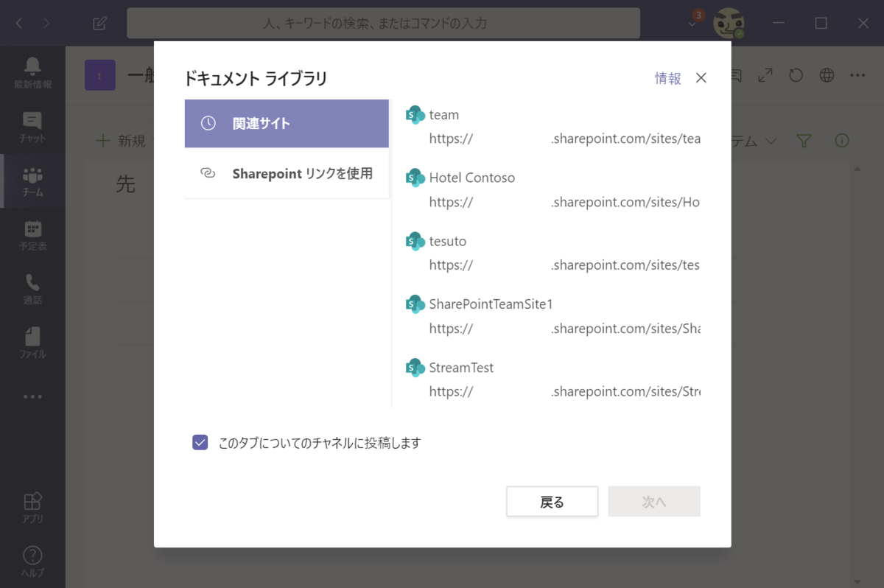Close the Document Library dialog

(701, 78)
